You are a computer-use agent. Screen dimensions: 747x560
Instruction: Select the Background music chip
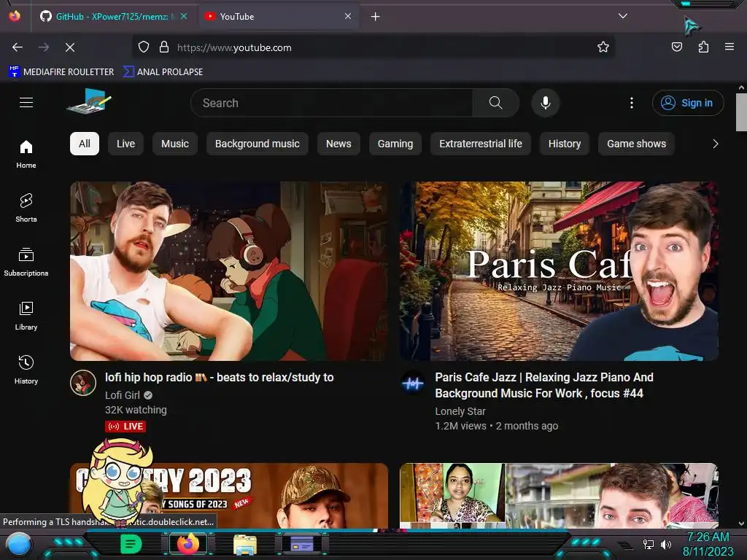click(x=258, y=144)
